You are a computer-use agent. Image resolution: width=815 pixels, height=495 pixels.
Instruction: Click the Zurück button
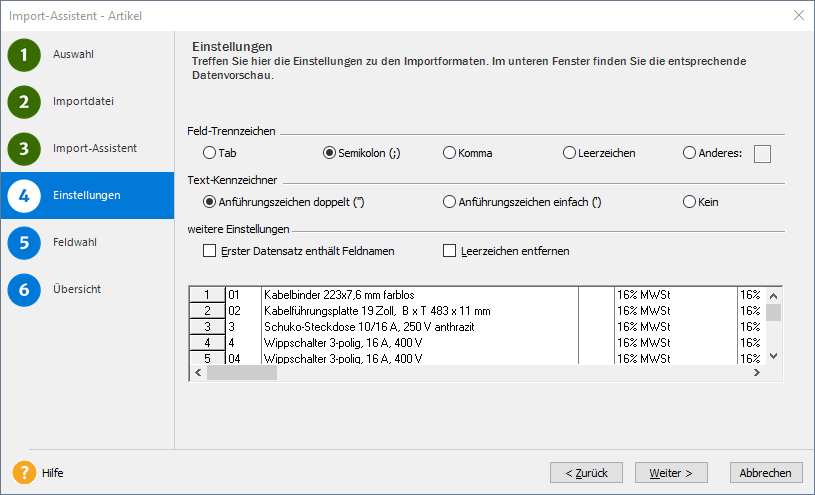tap(586, 473)
